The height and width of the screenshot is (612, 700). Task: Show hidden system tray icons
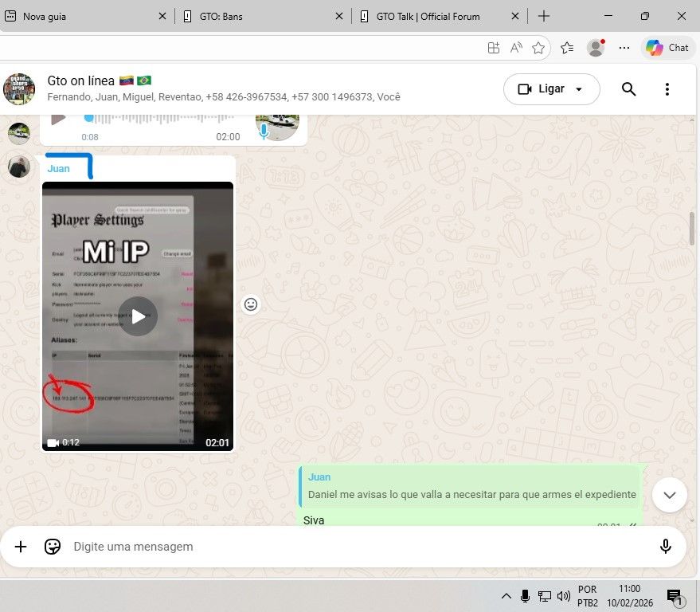click(x=506, y=596)
